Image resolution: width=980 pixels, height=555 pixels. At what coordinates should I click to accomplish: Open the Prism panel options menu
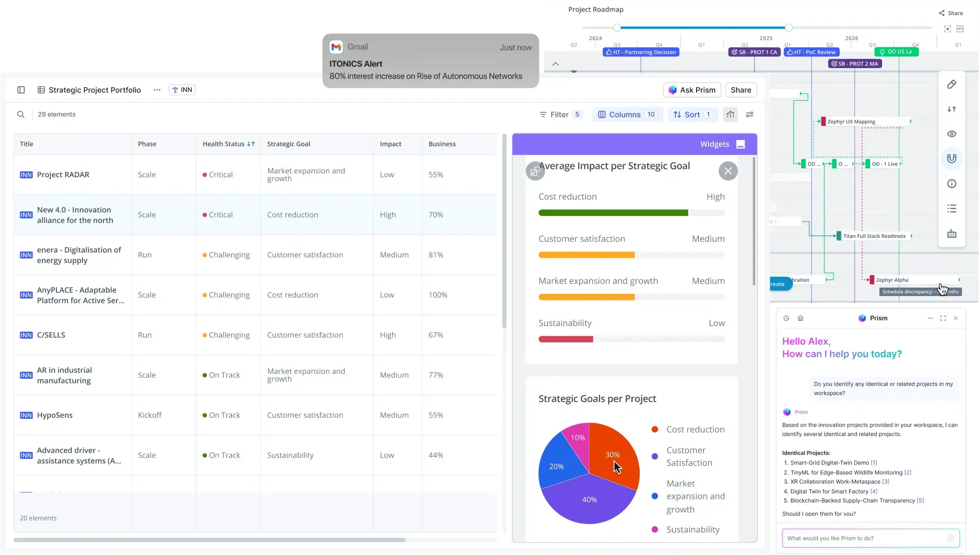tap(931, 318)
